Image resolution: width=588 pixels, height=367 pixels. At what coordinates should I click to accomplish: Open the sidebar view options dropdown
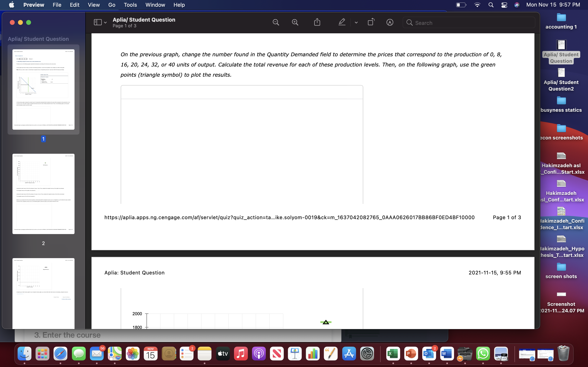[105, 22]
